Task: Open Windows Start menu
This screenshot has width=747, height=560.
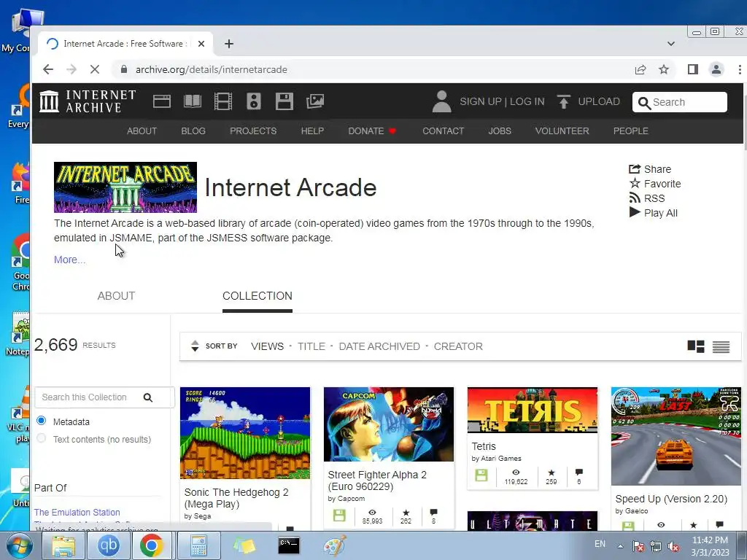Action: pos(18,545)
